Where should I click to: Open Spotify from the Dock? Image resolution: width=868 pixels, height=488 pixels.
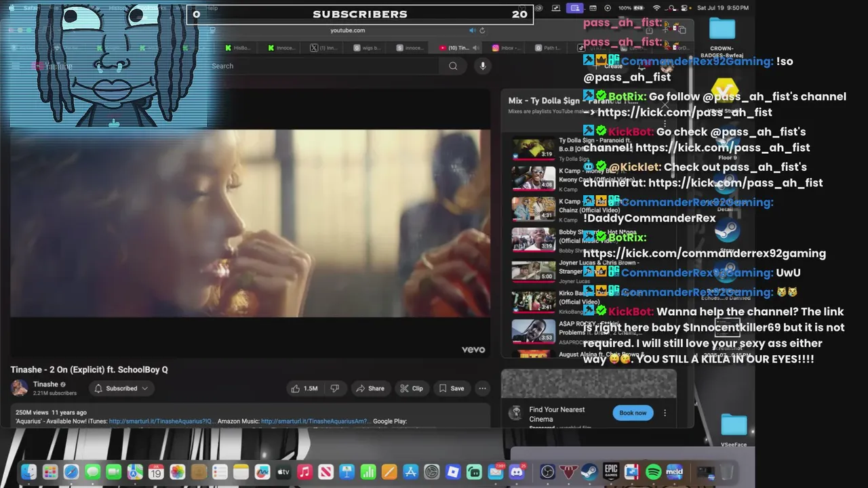click(653, 472)
